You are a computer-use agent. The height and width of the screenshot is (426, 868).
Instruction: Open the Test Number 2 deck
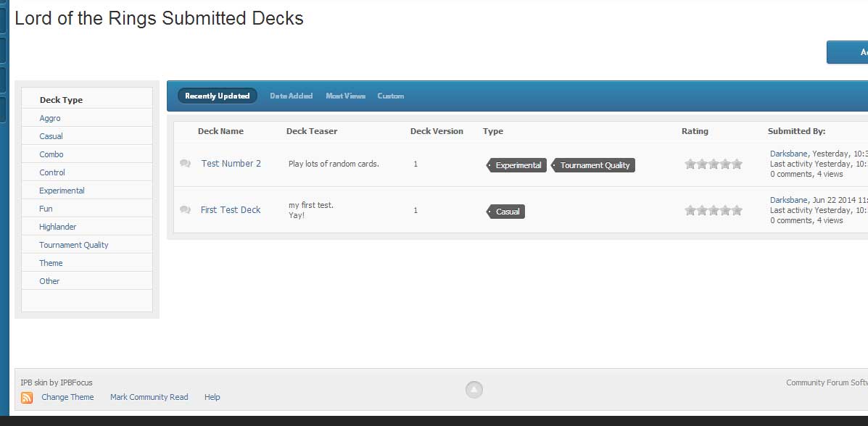pyautogui.click(x=231, y=163)
